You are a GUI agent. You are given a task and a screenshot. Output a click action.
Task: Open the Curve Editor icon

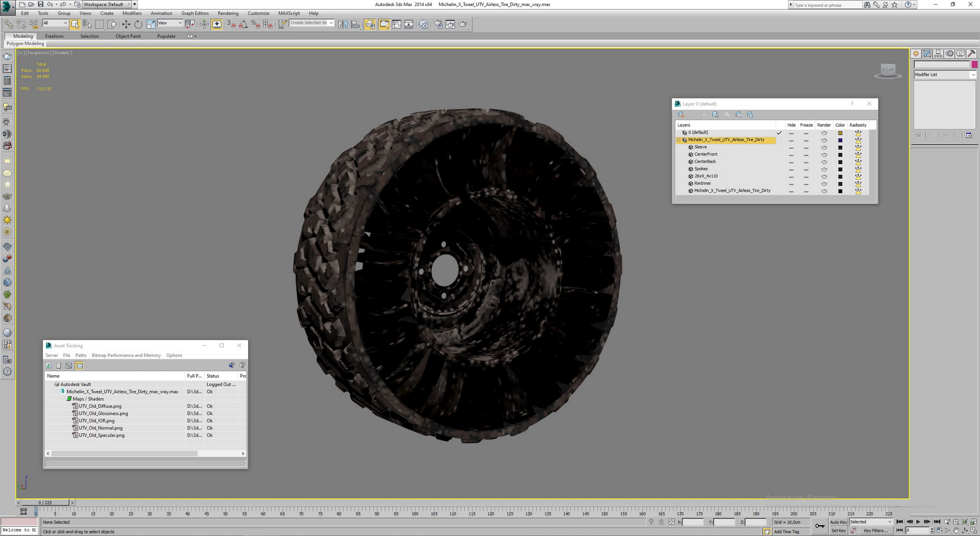(397, 24)
